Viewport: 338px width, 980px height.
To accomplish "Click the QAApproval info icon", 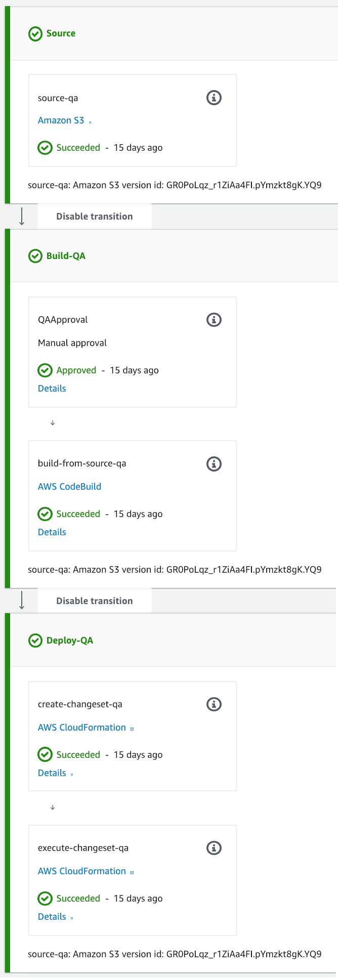I will tap(214, 319).
